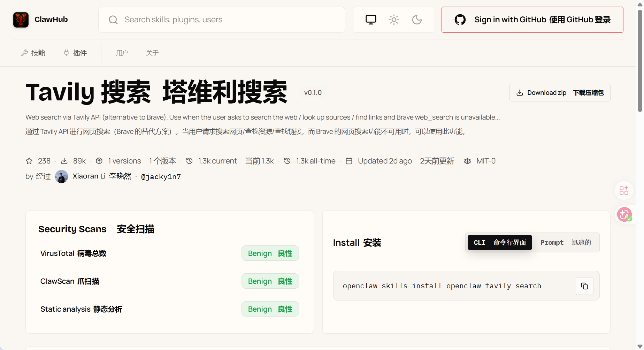Viewport: 644px width, 350px height.
Task: Go to the 关于 (About) nav item
Action: [152, 53]
